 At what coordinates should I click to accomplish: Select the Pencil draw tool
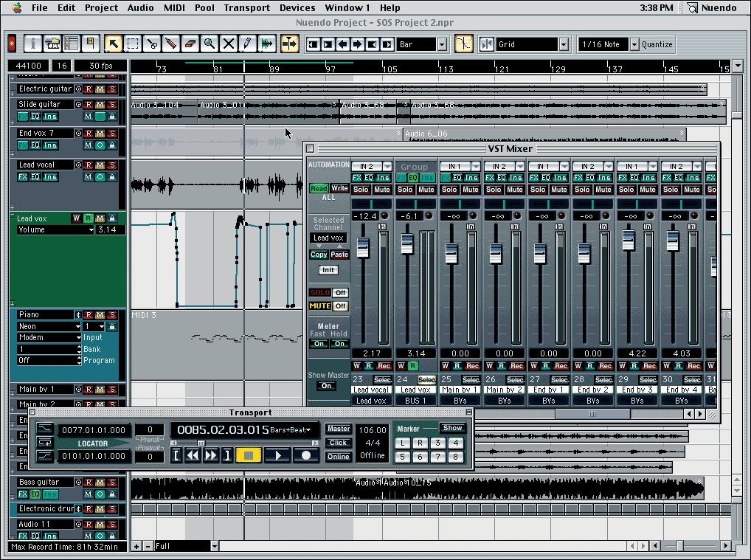[x=248, y=44]
